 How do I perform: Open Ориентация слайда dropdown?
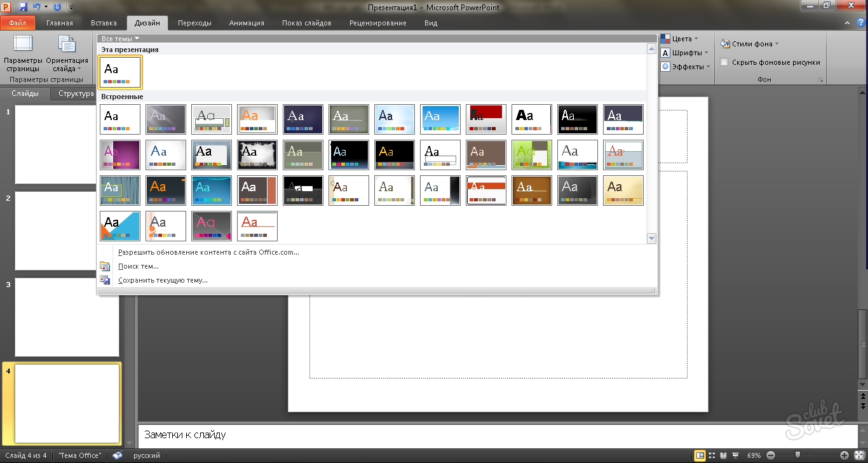coord(67,53)
